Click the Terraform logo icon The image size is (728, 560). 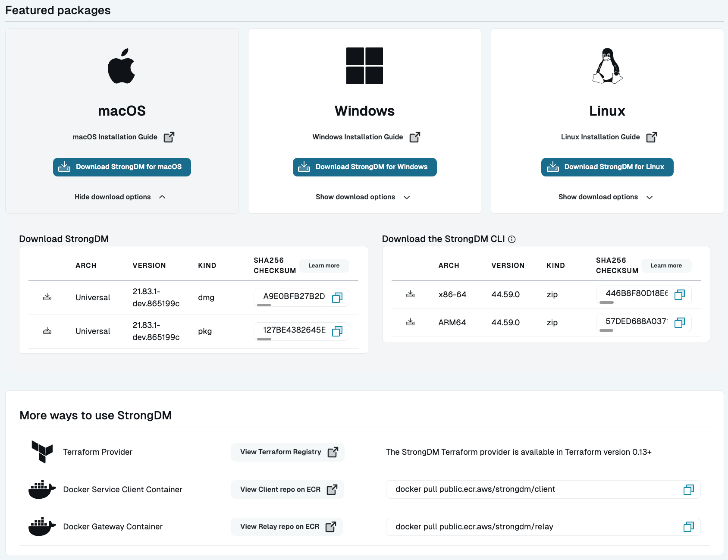(42, 452)
